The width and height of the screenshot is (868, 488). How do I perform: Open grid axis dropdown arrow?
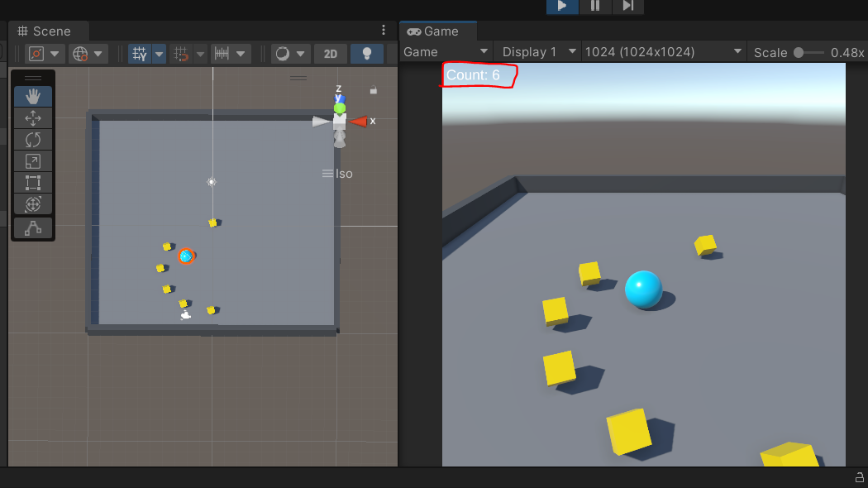click(x=159, y=54)
